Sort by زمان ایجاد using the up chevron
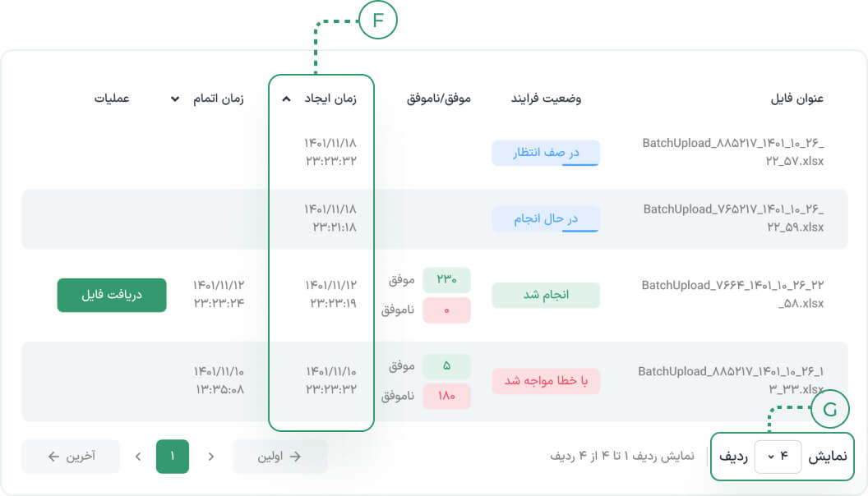The image size is (868, 496). click(x=286, y=99)
